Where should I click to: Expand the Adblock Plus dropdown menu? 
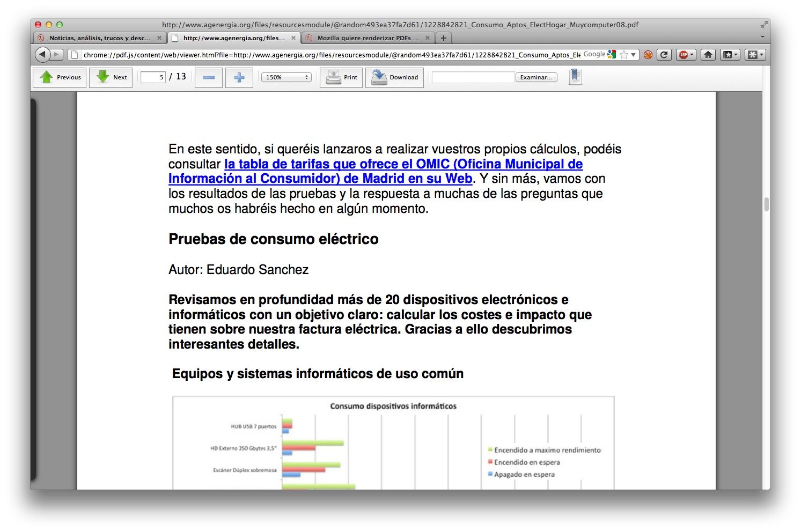point(692,55)
